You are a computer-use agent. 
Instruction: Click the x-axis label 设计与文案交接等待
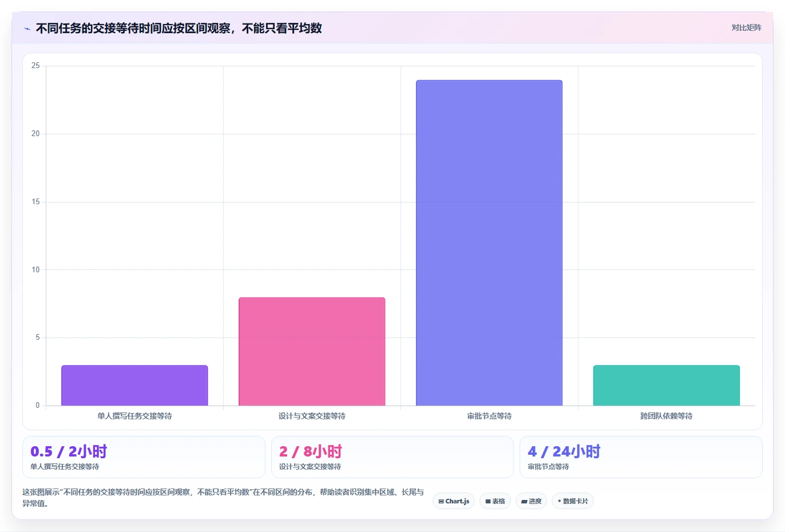point(312,416)
